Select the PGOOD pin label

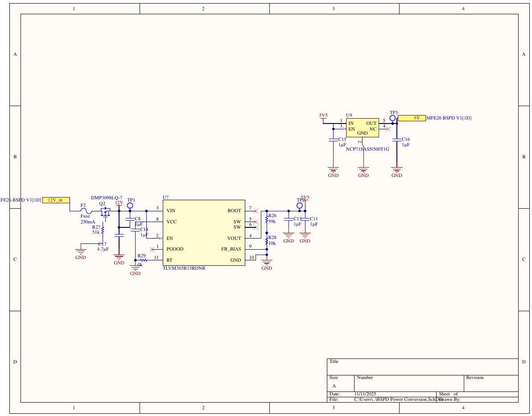(x=175, y=249)
